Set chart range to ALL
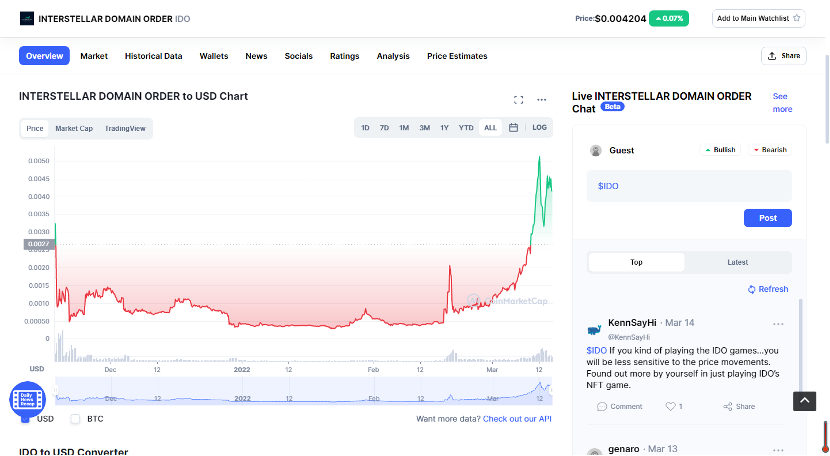 tap(490, 128)
